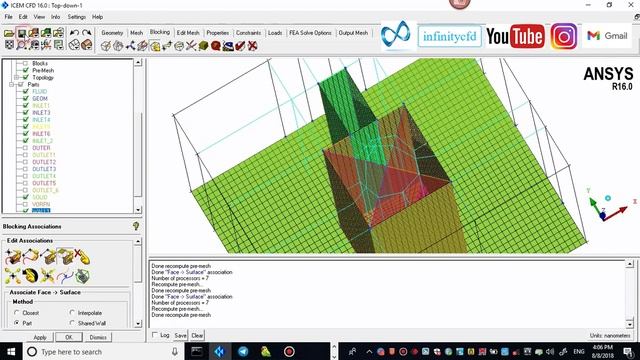Switch to the Geometry tab

tap(112, 33)
